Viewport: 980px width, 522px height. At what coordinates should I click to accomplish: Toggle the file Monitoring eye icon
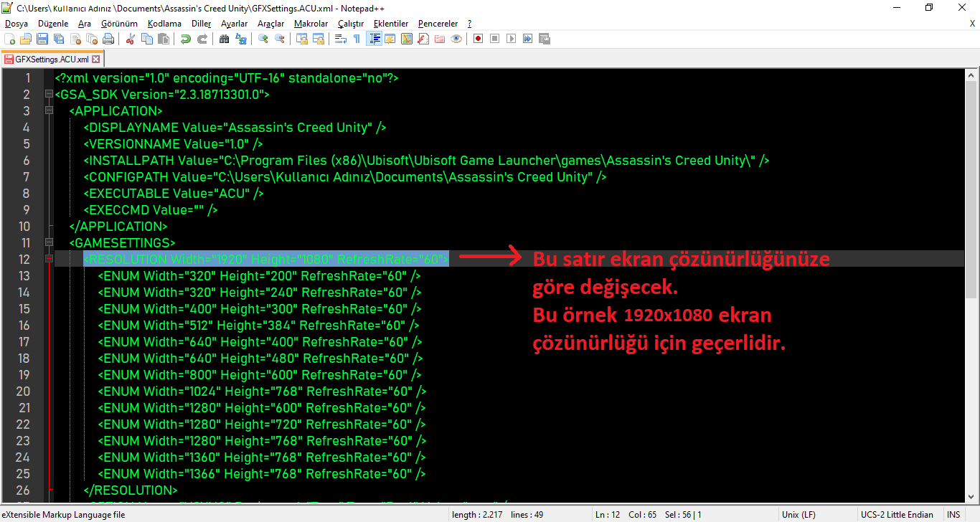click(x=456, y=39)
